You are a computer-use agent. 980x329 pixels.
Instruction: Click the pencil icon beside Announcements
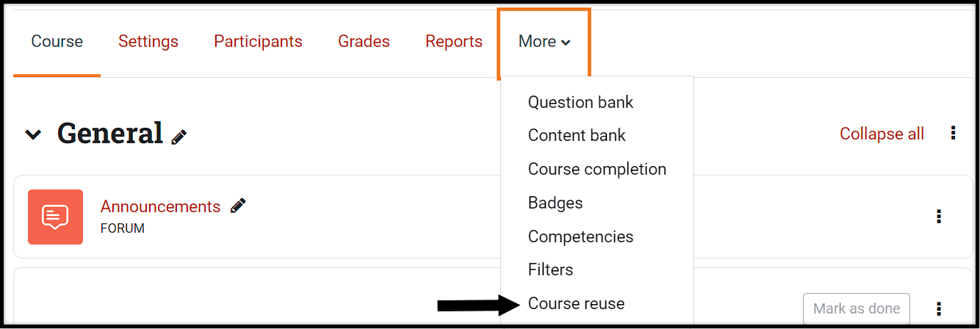click(237, 206)
